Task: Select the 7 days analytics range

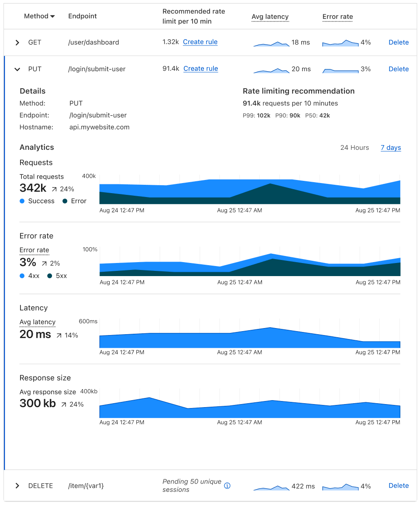Action: [x=391, y=148]
